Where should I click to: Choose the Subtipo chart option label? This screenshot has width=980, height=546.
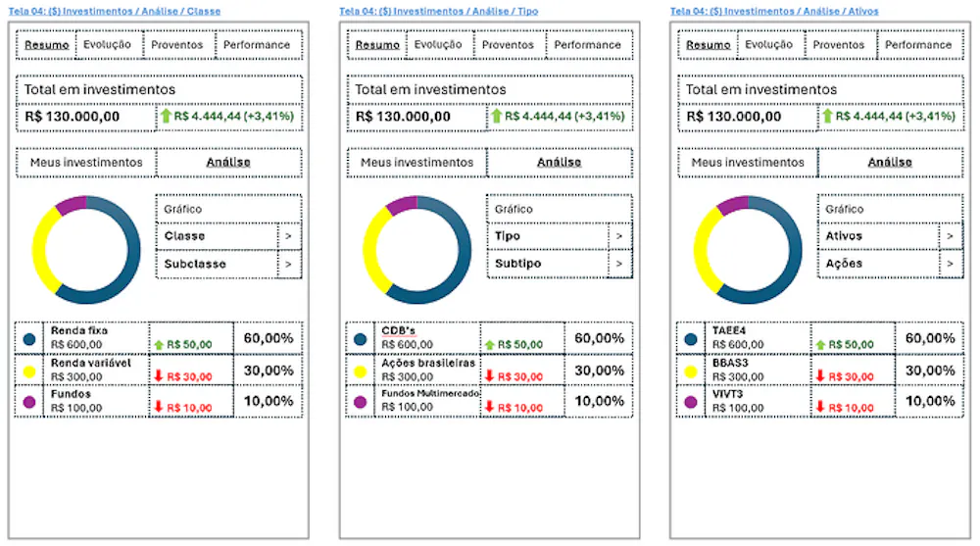tap(518, 264)
